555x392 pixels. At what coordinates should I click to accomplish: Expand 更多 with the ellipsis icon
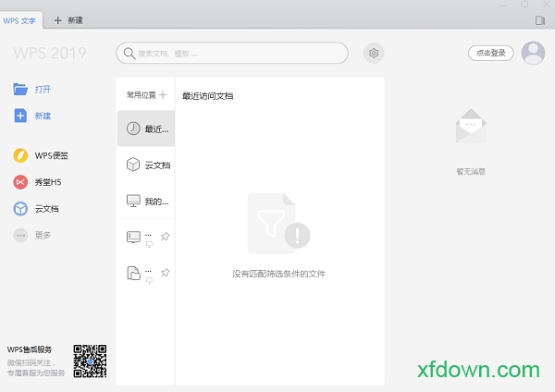(20, 235)
